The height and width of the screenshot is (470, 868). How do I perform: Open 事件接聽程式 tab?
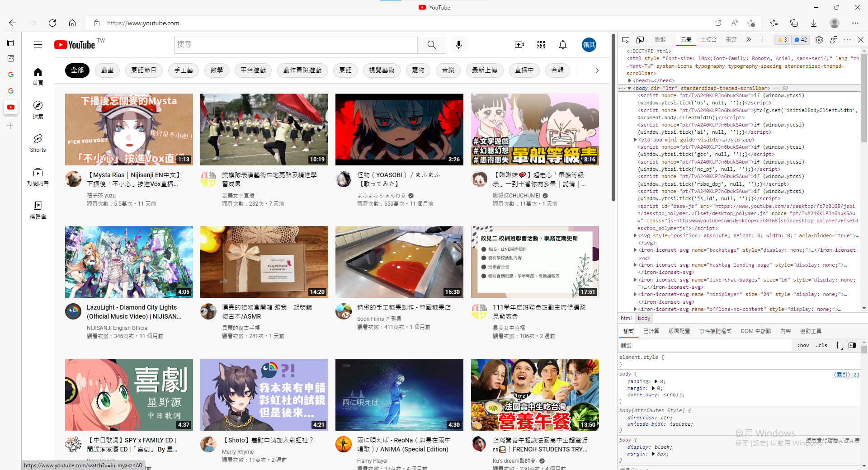pyautogui.click(x=715, y=331)
